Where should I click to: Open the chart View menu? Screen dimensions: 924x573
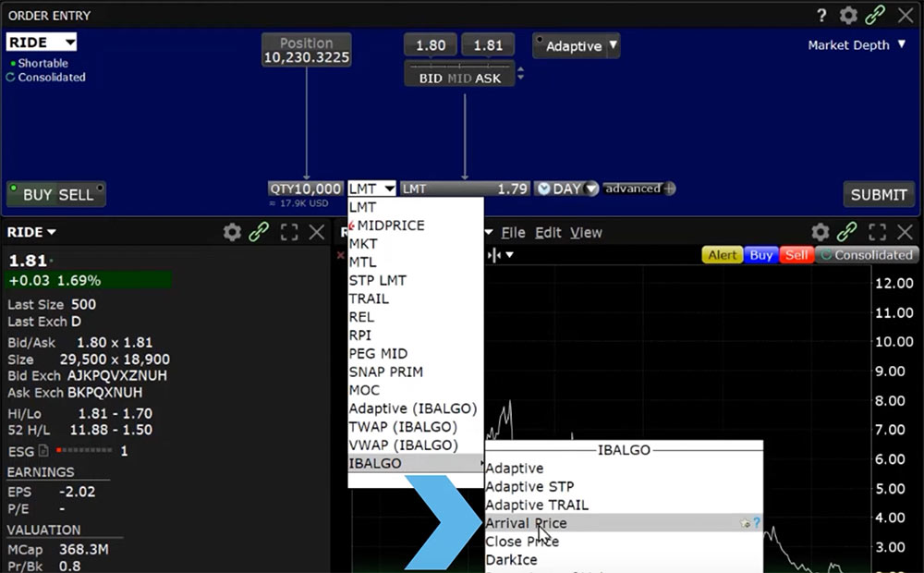[586, 233]
